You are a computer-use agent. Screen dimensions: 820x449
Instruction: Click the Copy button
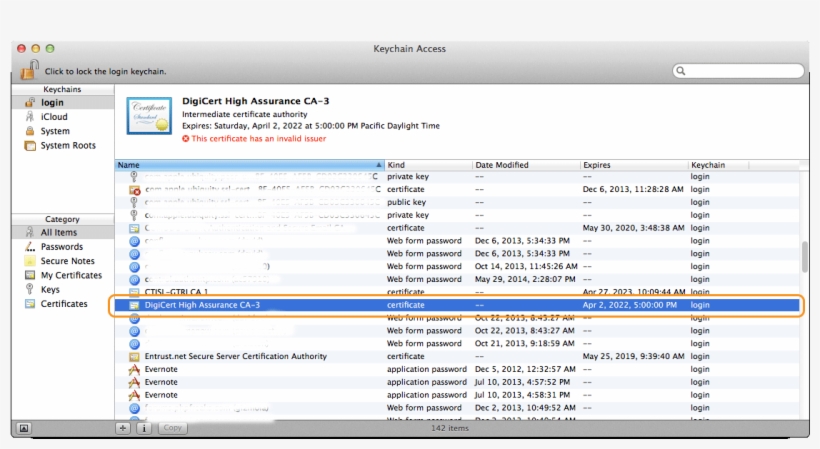click(172, 428)
